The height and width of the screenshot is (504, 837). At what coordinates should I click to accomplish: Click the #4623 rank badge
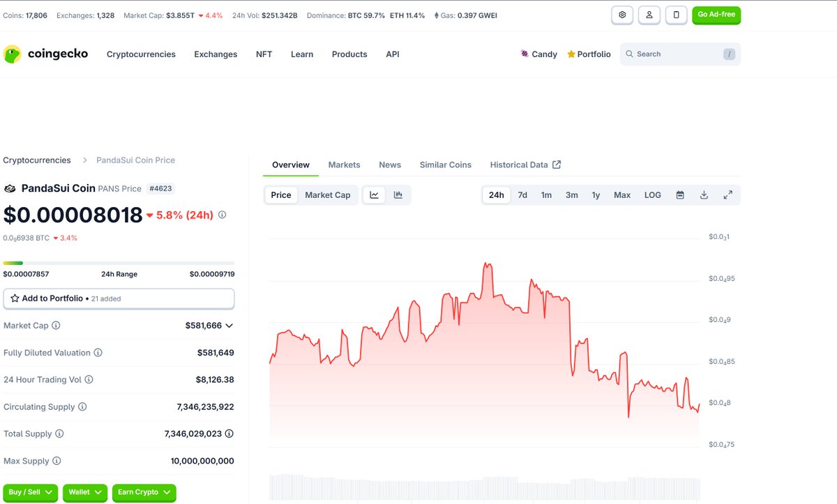tap(160, 188)
